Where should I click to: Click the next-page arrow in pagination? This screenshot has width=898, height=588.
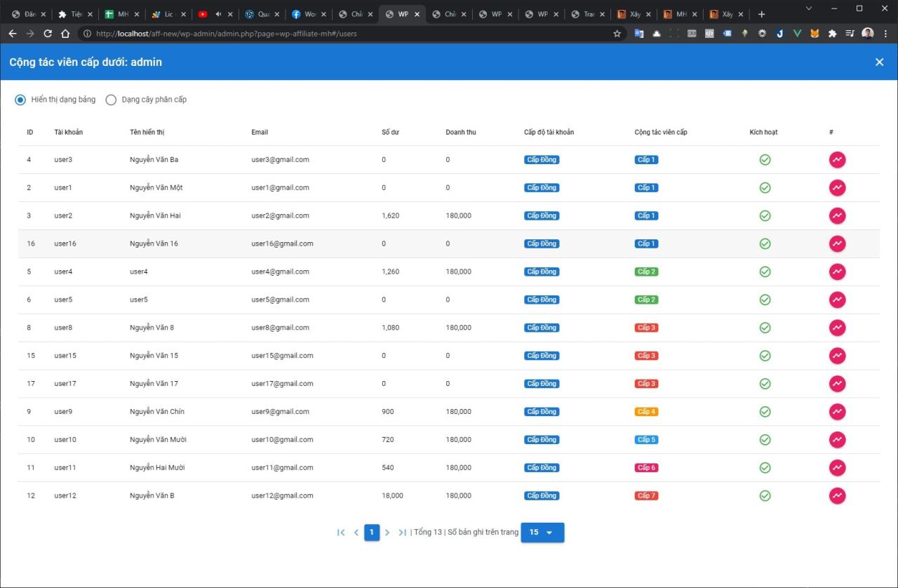tap(387, 533)
